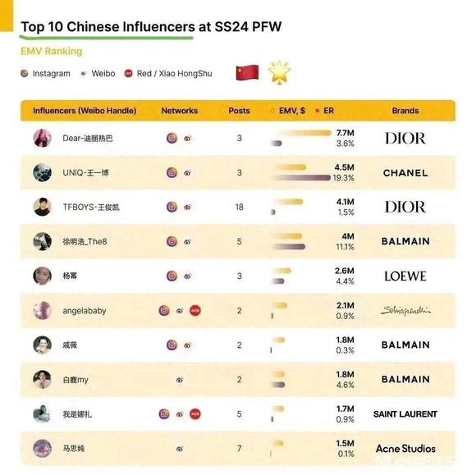Click the Chinese flag emoji icon

[247, 73]
